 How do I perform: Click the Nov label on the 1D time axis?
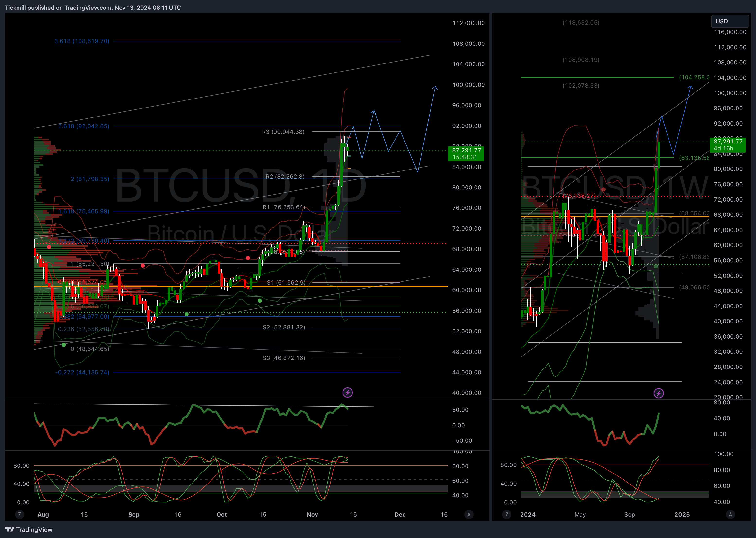[312, 514]
